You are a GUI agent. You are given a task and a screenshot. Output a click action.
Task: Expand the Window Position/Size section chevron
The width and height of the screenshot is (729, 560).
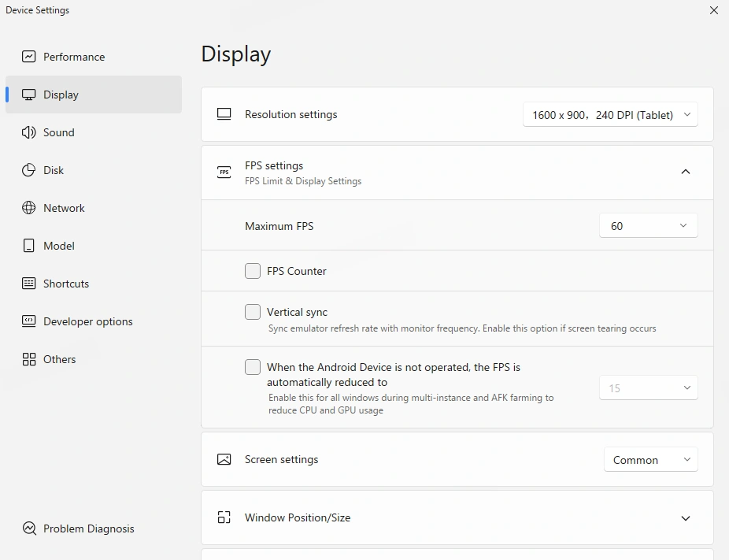pyautogui.click(x=685, y=518)
